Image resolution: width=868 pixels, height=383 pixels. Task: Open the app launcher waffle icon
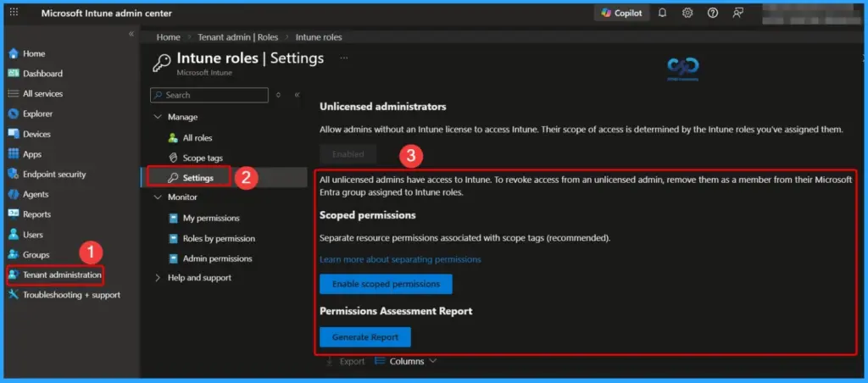tap(14, 12)
